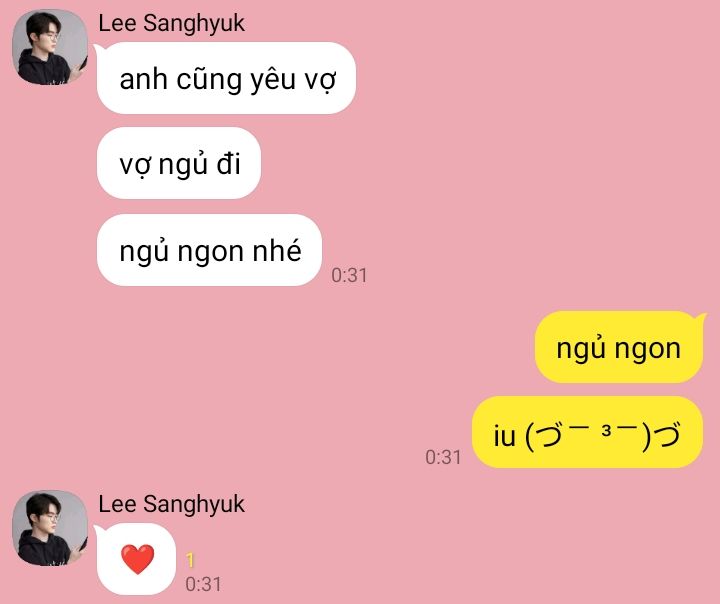Screen dimensions: 720x604
Task: Tap the pointed tail of the 'anh cũng yêu vợ' bubble
Action: (x=98, y=49)
